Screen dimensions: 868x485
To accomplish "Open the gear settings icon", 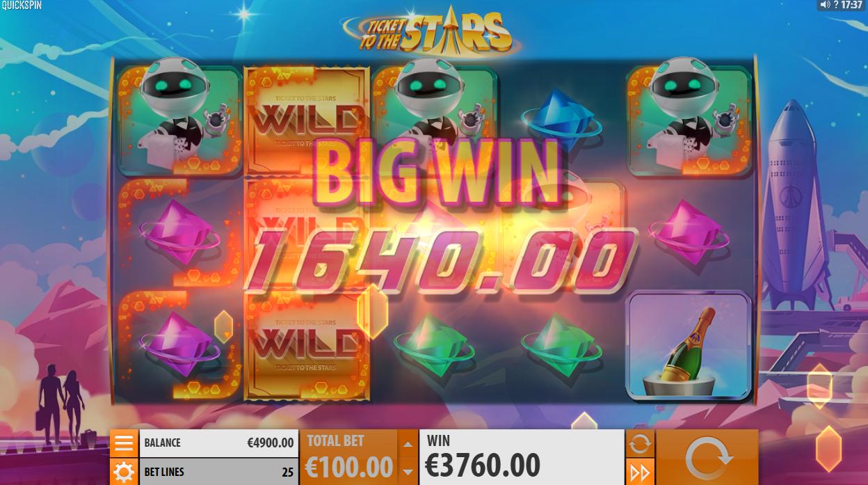I will coord(124,472).
